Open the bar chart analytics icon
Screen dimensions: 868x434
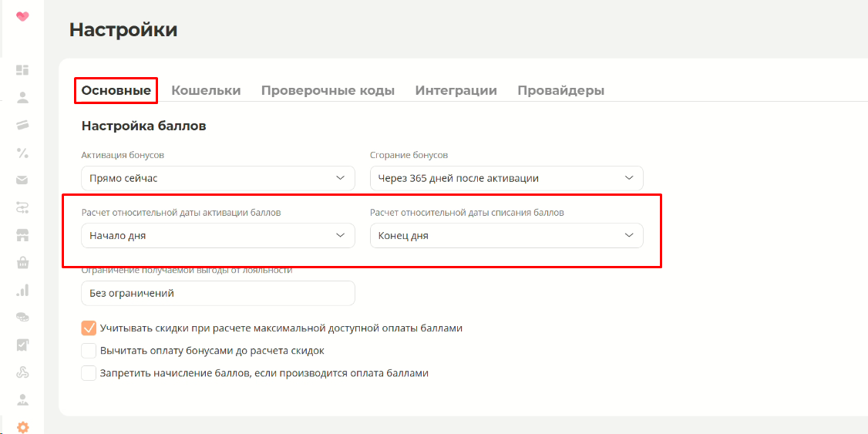(x=22, y=290)
